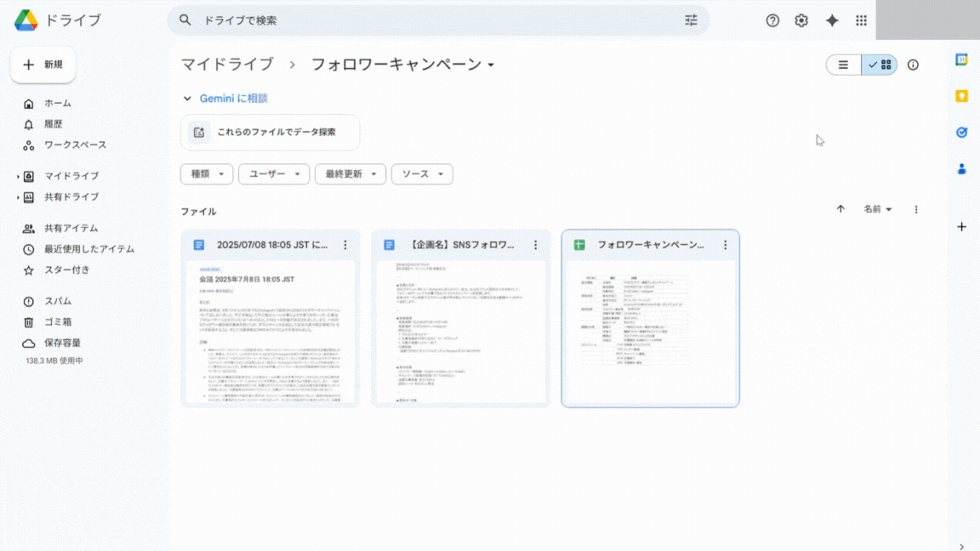
Task: Open the ユーザー filter dropdown
Action: (x=274, y=173)
